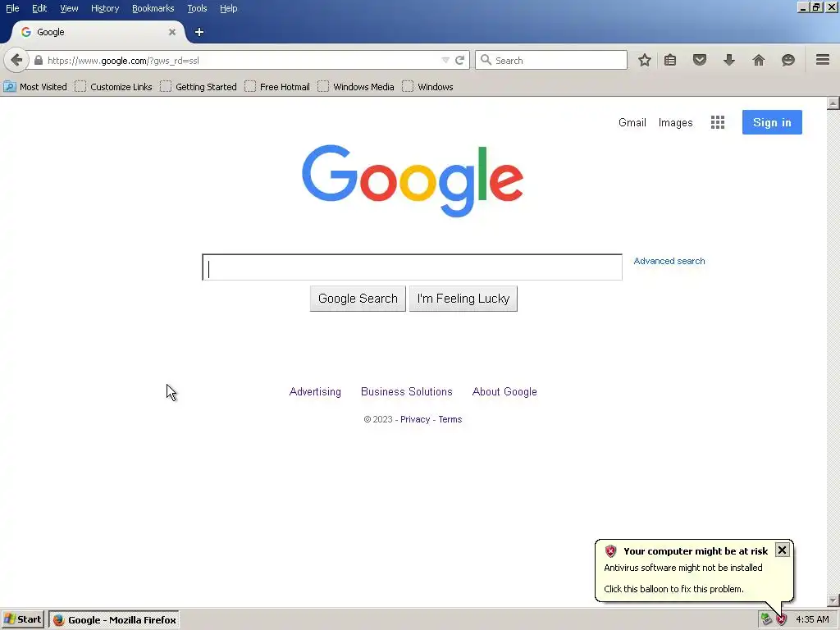The image size is (840, 630).
Task: Open the Privacy link
Action: tap(415, 419)
